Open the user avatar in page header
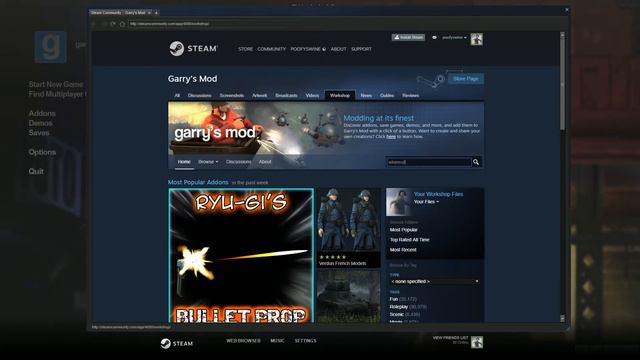The height and width of the screenshot is (360, 640). pos(476,39)
